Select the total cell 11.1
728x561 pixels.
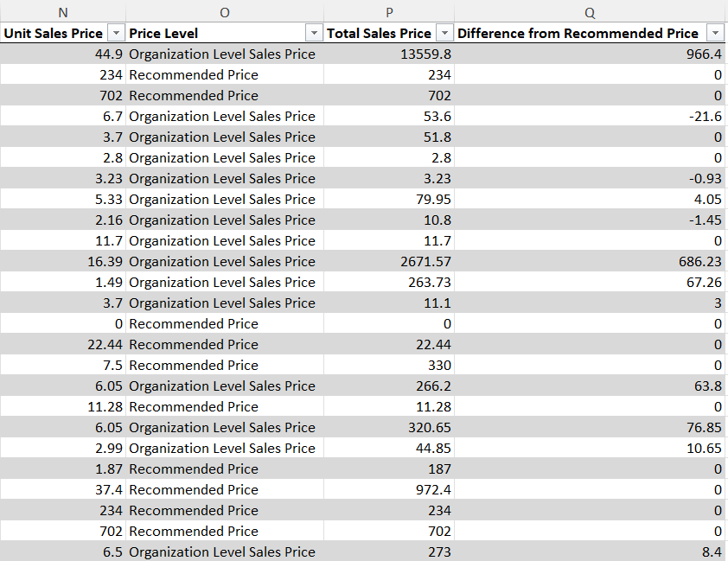click(389, 303)
